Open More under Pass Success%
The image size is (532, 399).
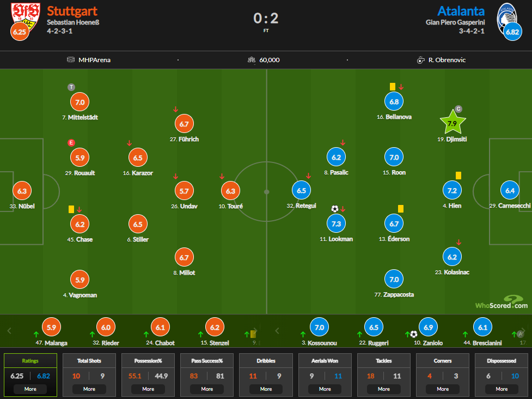207,389
